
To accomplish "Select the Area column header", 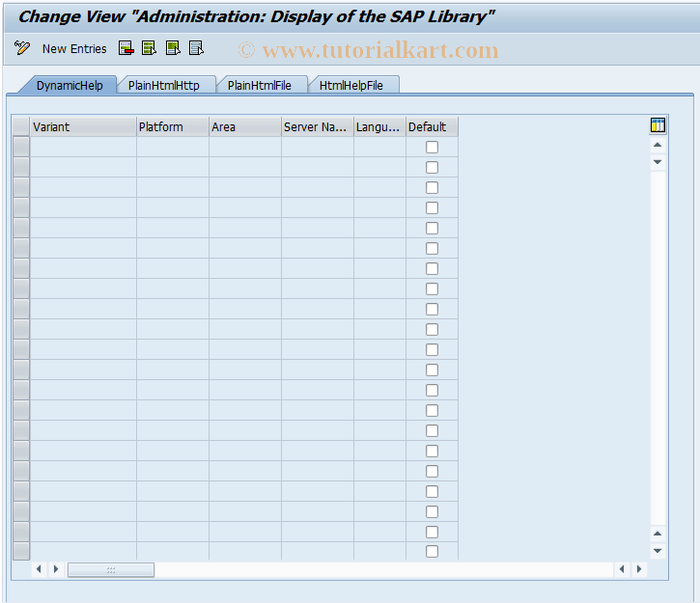I will [245, 126].
